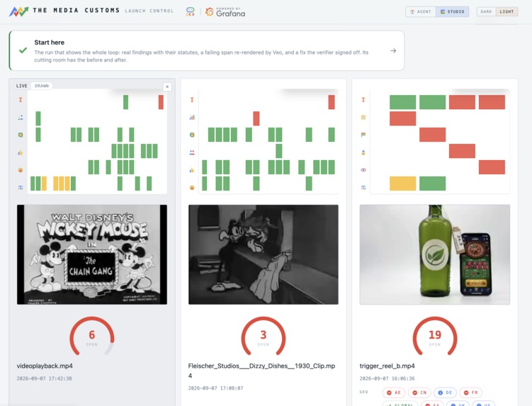Click the FR geo restriction chip

point(471,393)
